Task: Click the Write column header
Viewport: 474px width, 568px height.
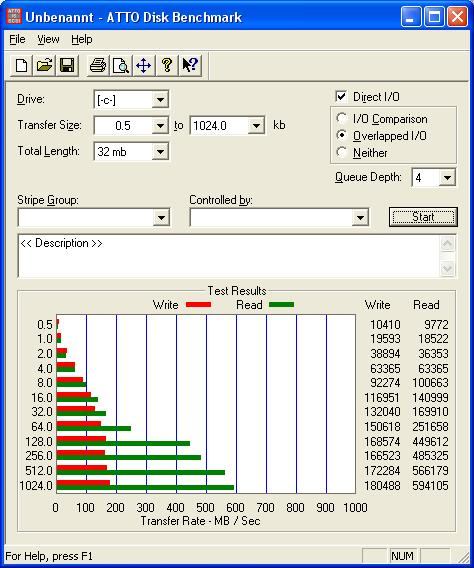Action: tap(377, 305)
